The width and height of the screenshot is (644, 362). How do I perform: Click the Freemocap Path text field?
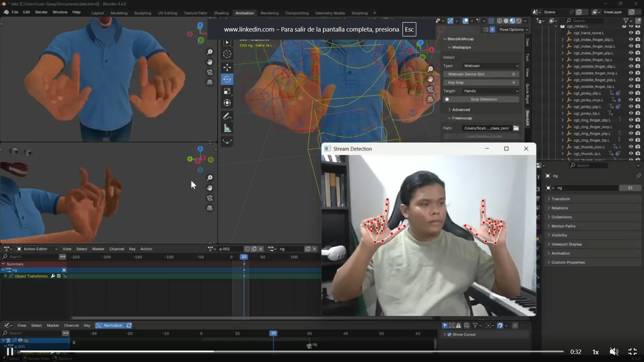[x=487, y=128]
